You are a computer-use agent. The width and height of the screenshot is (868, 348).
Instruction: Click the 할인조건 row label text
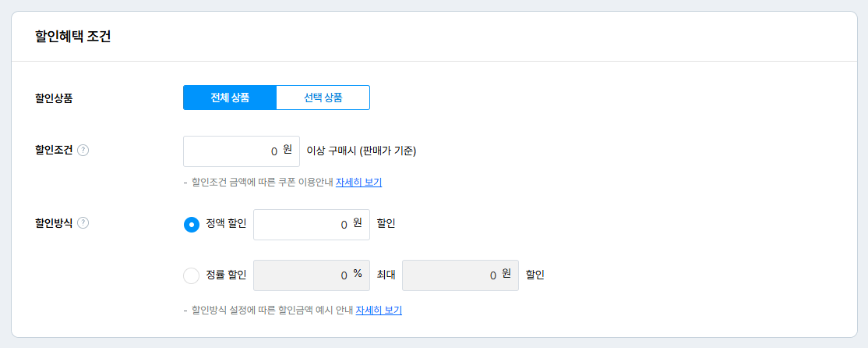coord(54,151)
